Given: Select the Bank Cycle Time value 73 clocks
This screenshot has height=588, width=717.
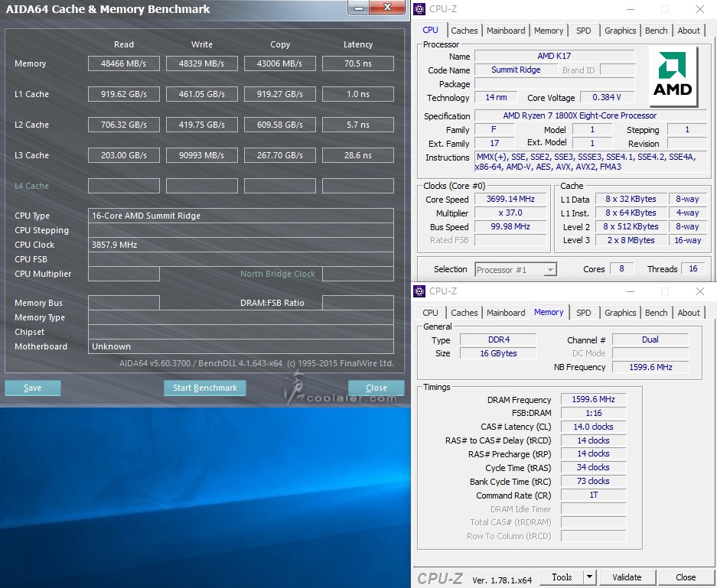Looking at the screenshot, I should point(594,481).
